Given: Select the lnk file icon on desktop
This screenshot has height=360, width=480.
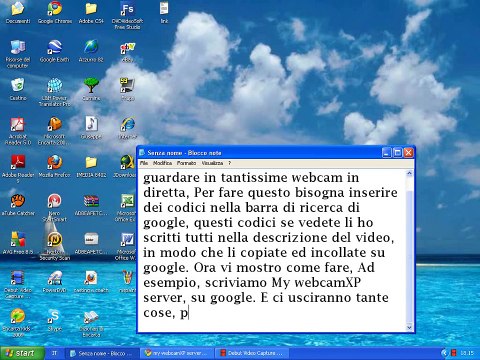Looking at the screenshot, I should click(x=164, y=9).
